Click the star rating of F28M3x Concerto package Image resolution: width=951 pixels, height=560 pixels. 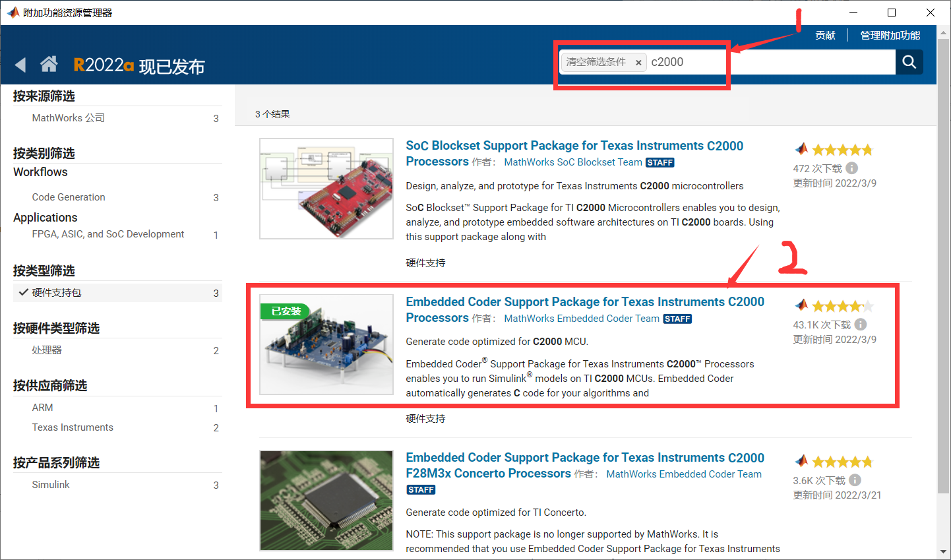click(x=843, y=462)
